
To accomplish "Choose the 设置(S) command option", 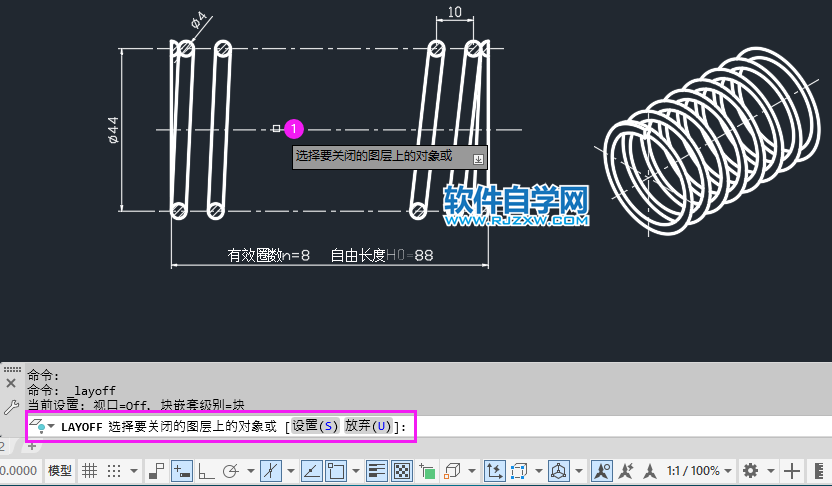I will pyautogui.click(x=315, y=426).
